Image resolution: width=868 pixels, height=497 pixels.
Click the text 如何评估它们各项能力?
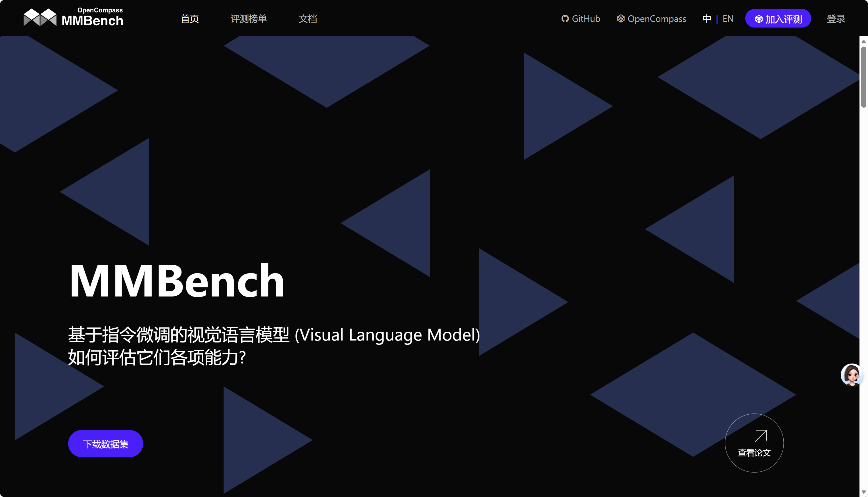(x=157, y=357)
